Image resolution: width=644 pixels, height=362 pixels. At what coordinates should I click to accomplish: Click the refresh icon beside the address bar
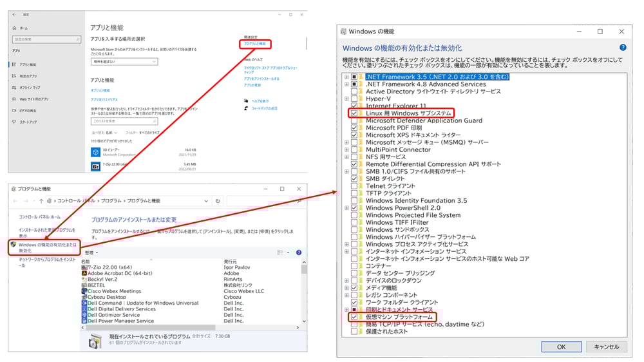218,201
